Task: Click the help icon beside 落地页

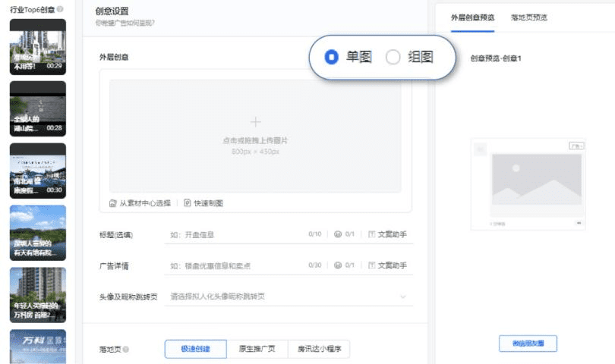Action: coord(125,349)
